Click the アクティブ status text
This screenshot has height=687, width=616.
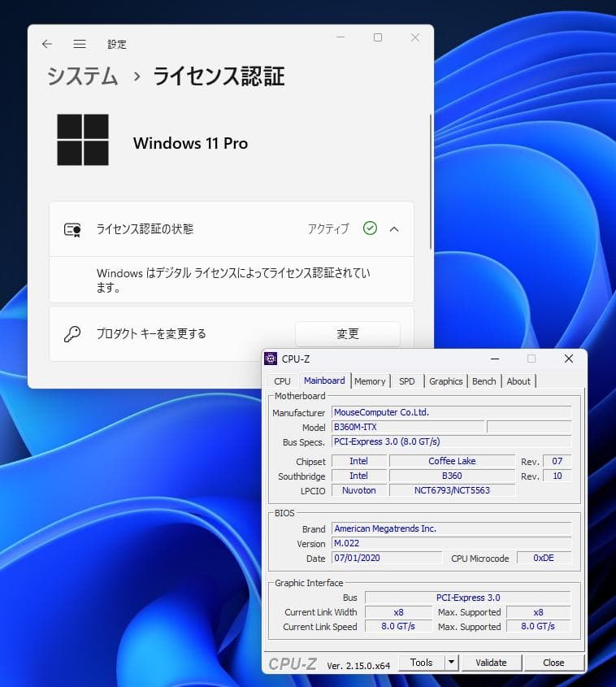click(328, 228)
